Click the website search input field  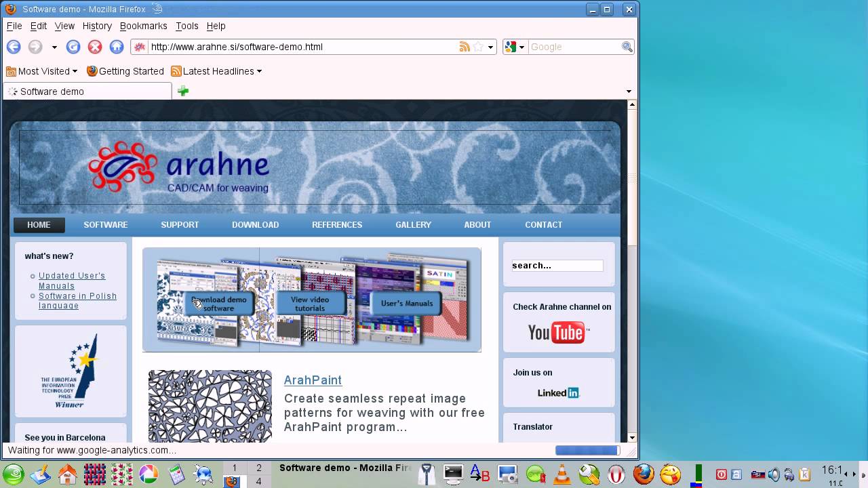click(x=557, y=266)
